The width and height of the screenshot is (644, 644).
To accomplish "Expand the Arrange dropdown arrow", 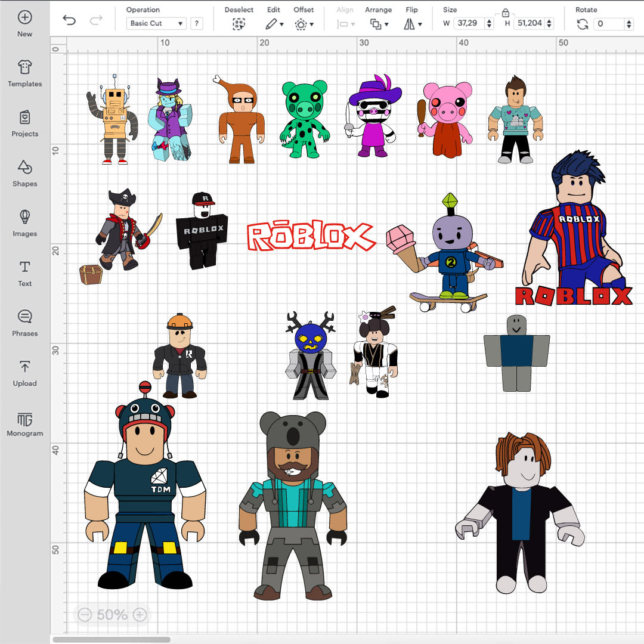I will click(x=386, y=24).
